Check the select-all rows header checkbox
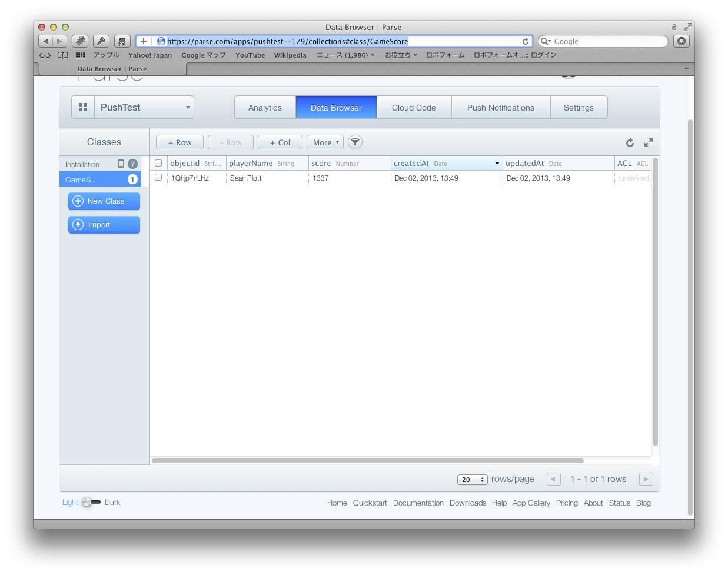The height and width of the screenshot is (575, 728). point(158,163)
